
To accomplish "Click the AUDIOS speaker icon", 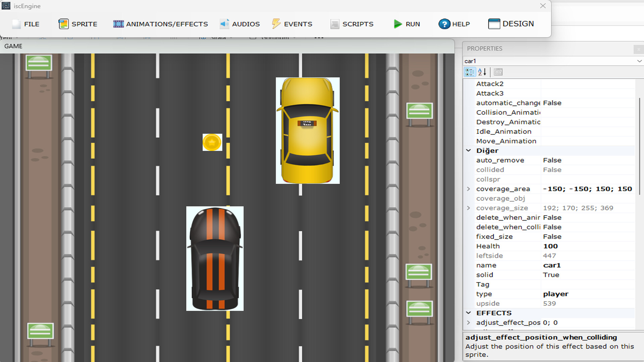I will (224, 24).
